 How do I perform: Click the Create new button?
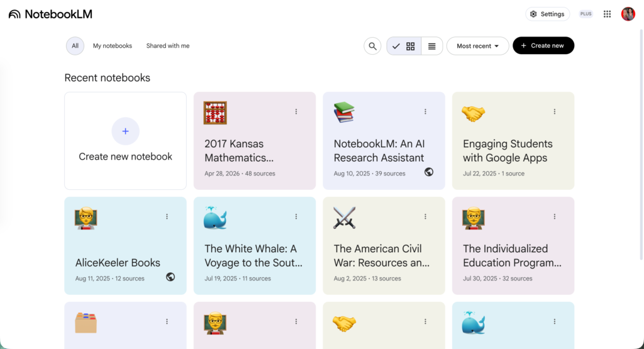pyautogui.click(x=543, y=45)
